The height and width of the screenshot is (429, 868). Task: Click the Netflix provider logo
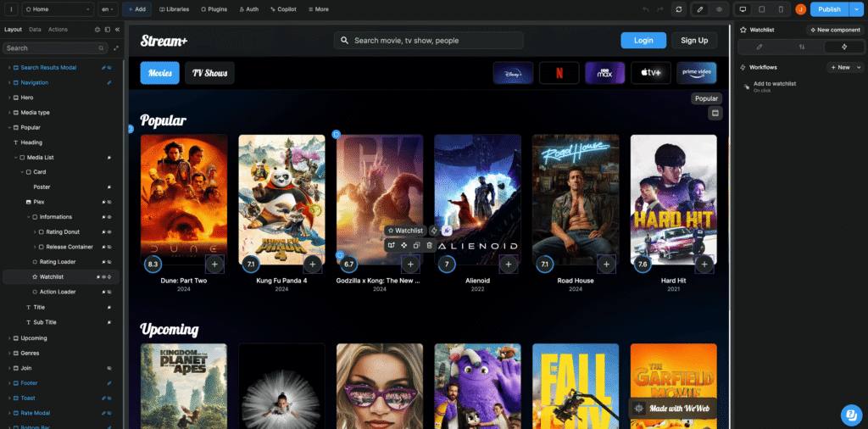point(559,73)
